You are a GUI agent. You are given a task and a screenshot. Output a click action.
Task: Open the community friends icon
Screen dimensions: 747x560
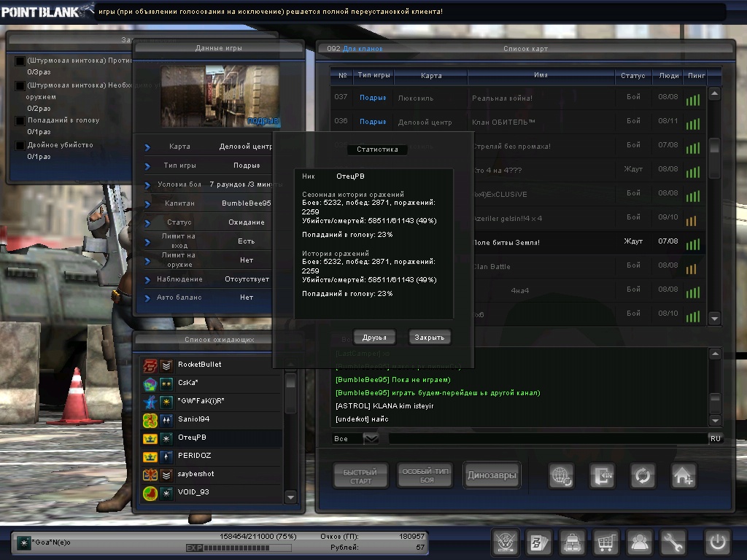click(x=640, y=542)
